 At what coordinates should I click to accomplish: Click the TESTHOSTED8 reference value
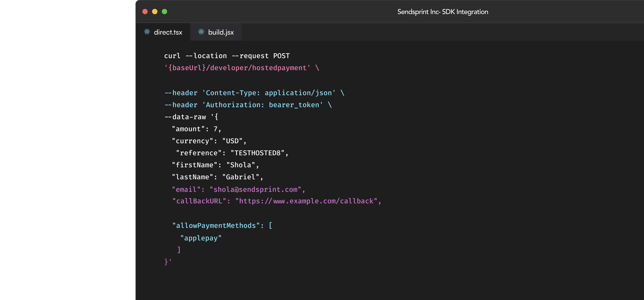pos(257,153)
